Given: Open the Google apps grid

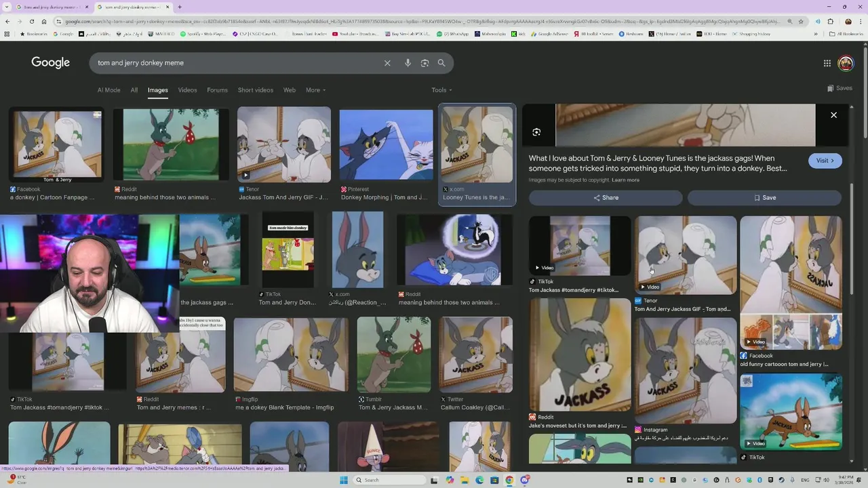Looking at the screenshot, I should [827, 63].
